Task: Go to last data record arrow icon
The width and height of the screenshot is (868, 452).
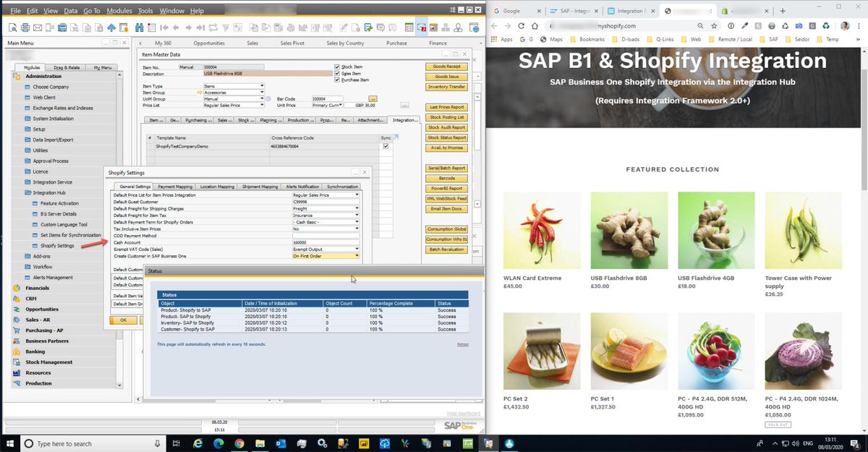Action: [200, 27]
